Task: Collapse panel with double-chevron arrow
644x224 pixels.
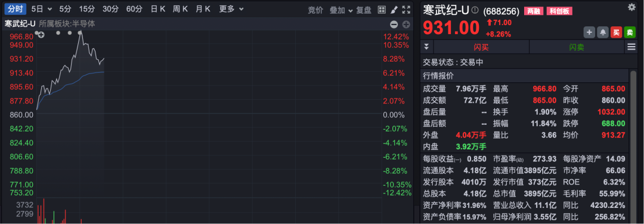Action: click(426, 47)
